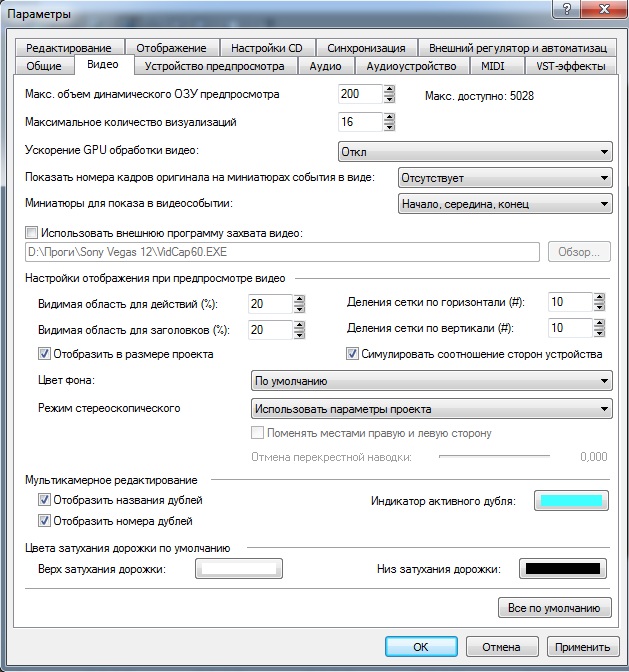
Task: Click the Обзор... browse button
Action: click(x=579, y=252)
